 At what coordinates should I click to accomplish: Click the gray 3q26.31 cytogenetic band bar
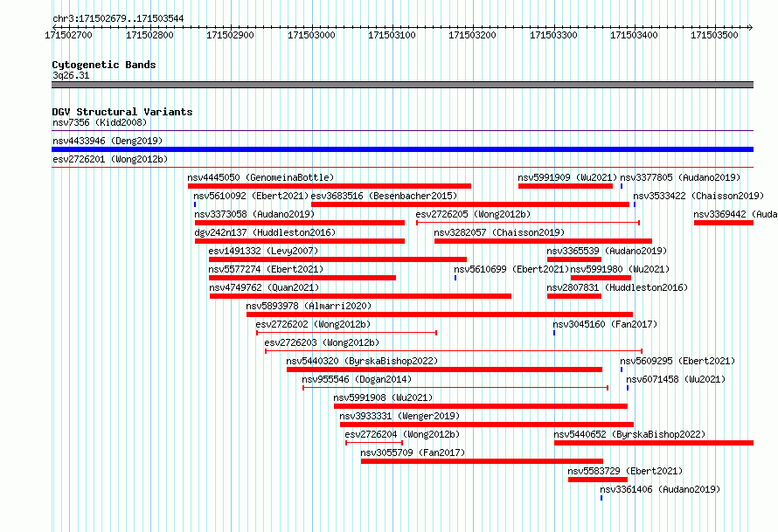click(x=402, y=85)
